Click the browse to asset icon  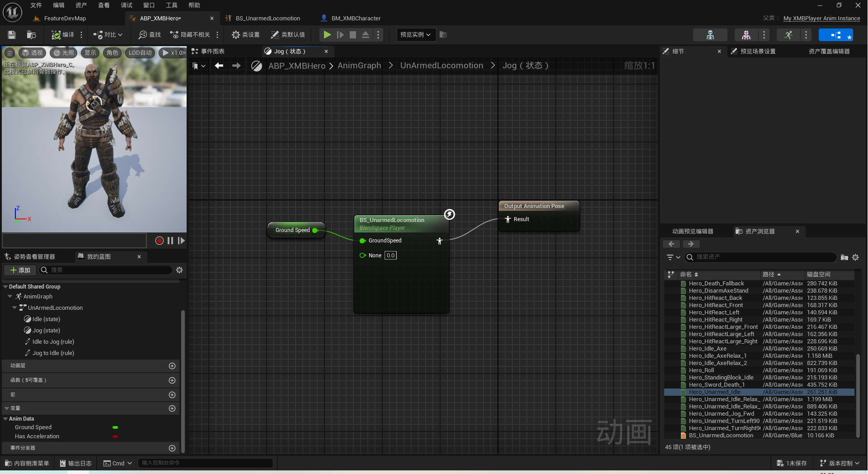tap(31, 35)
